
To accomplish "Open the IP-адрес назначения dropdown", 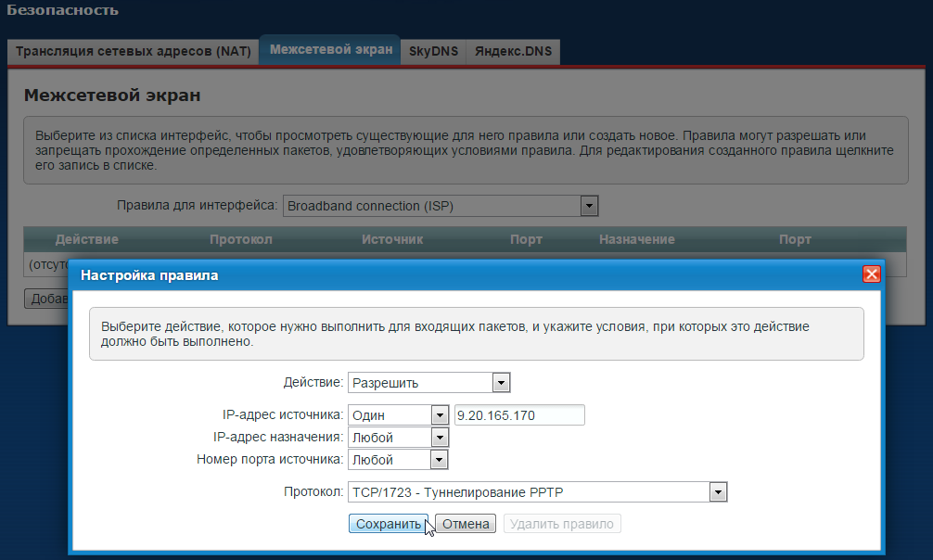I will pos(399,438).
